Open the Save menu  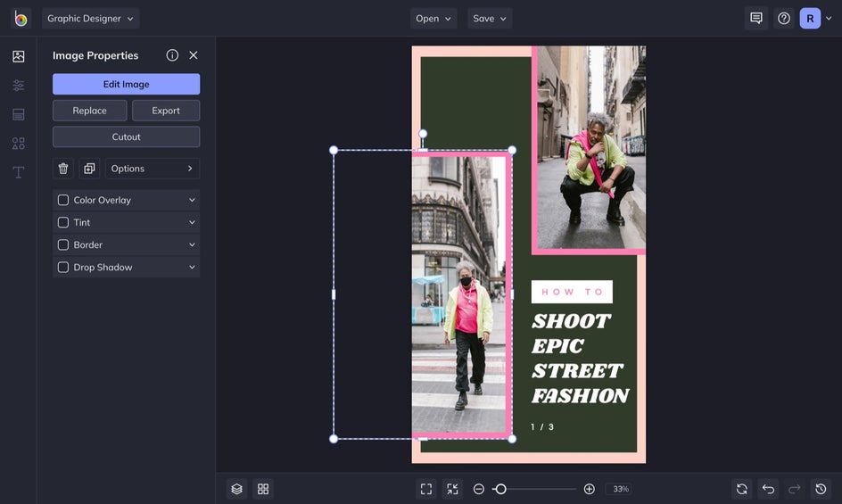tap(490, 19)
